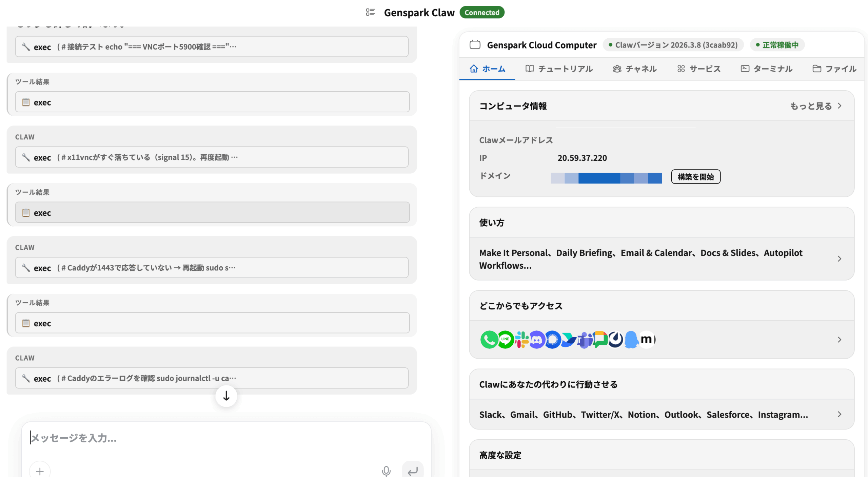The height and width of the screenshot is (477, 868).
Task: Click the LINE app icon
Action: pos(505,339)
